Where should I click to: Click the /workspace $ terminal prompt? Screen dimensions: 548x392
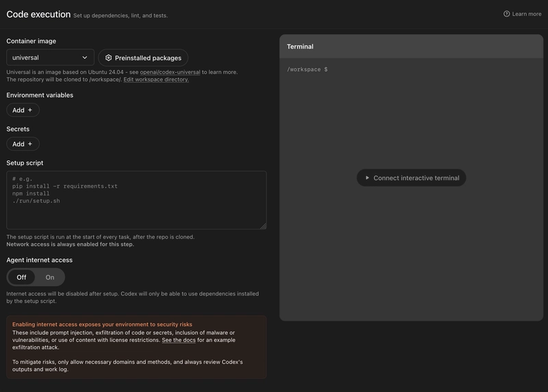click(307, 70)
